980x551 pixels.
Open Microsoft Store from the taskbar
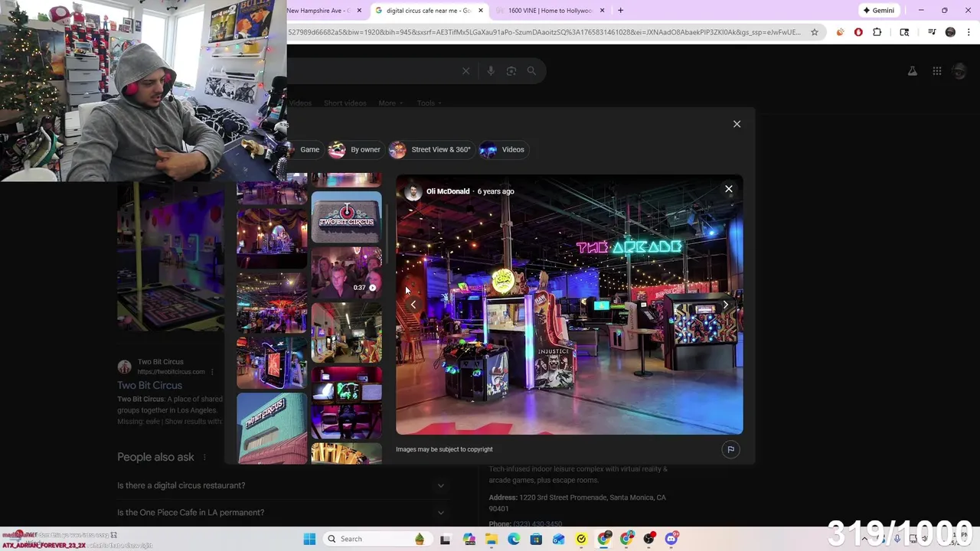click(x=536, y=539)
